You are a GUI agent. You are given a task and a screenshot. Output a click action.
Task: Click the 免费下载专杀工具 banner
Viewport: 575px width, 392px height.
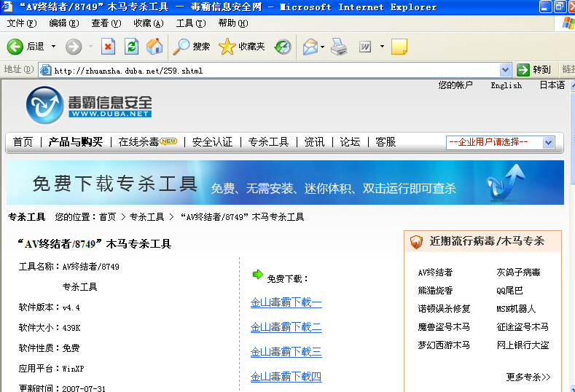pos(285,183)
